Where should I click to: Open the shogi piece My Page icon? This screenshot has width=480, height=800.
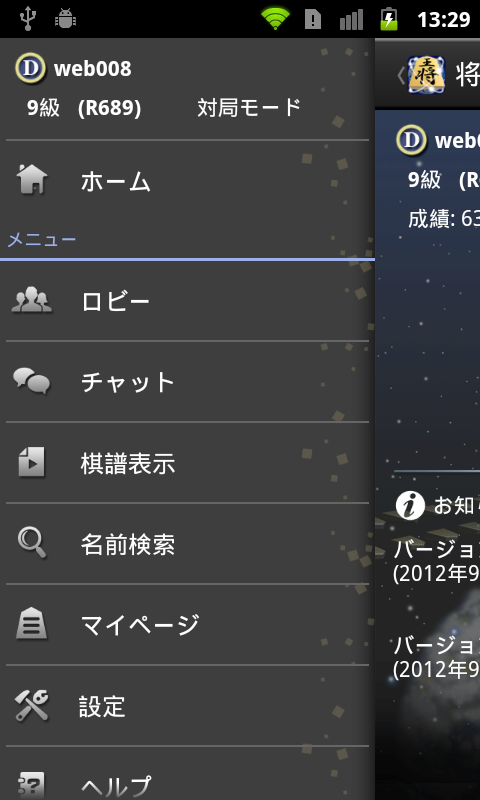tap(32, 624)
